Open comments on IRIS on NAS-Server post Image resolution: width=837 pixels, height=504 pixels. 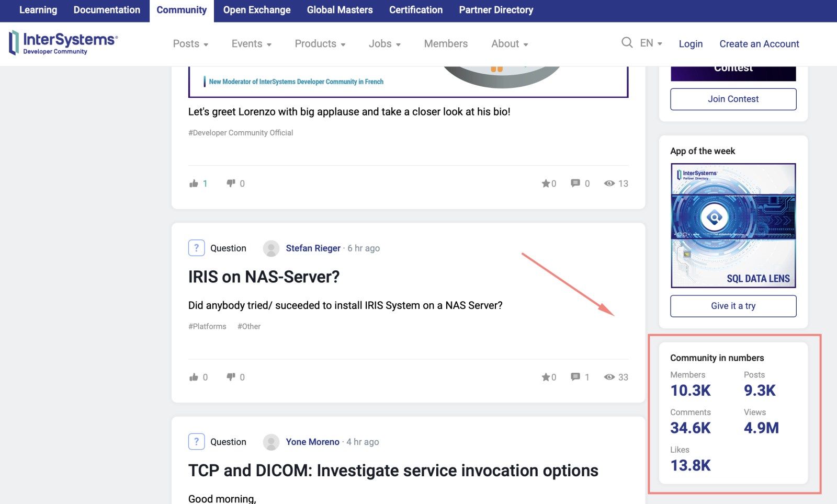tap(575, 377)
